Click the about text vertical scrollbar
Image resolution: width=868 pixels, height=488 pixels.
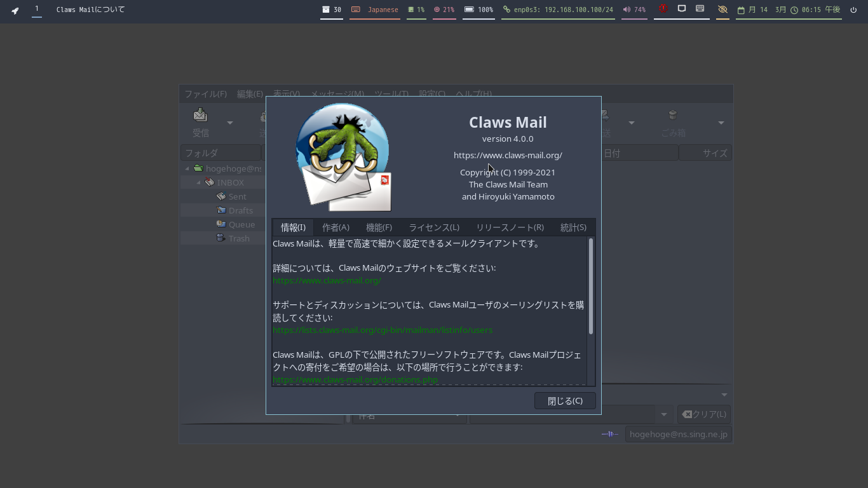click(x=591, y=286)
